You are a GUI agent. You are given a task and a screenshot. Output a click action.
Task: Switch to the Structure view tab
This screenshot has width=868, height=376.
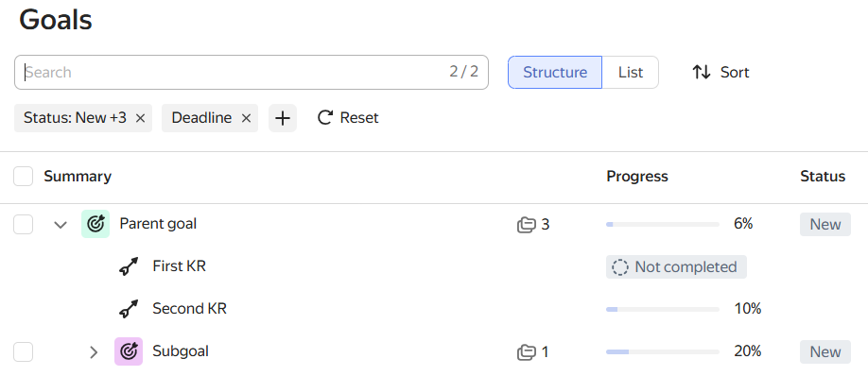[x=555, y=72]
